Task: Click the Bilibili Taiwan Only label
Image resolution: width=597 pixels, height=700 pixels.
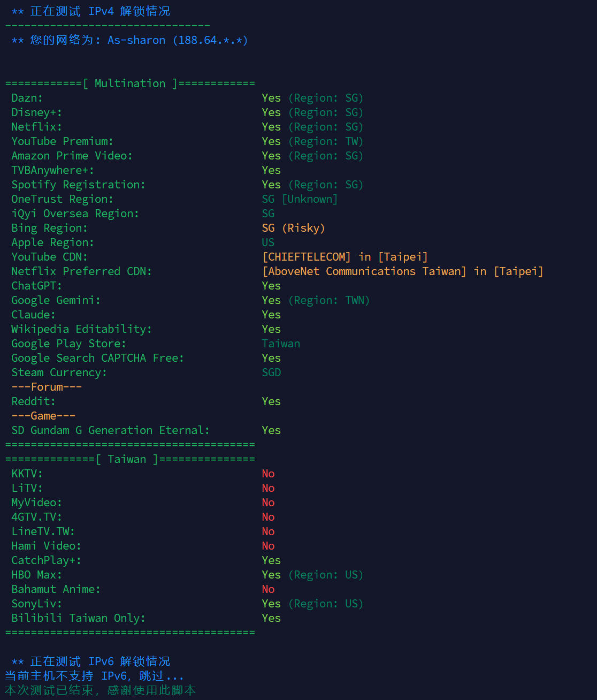Action: tap(78, 618)
